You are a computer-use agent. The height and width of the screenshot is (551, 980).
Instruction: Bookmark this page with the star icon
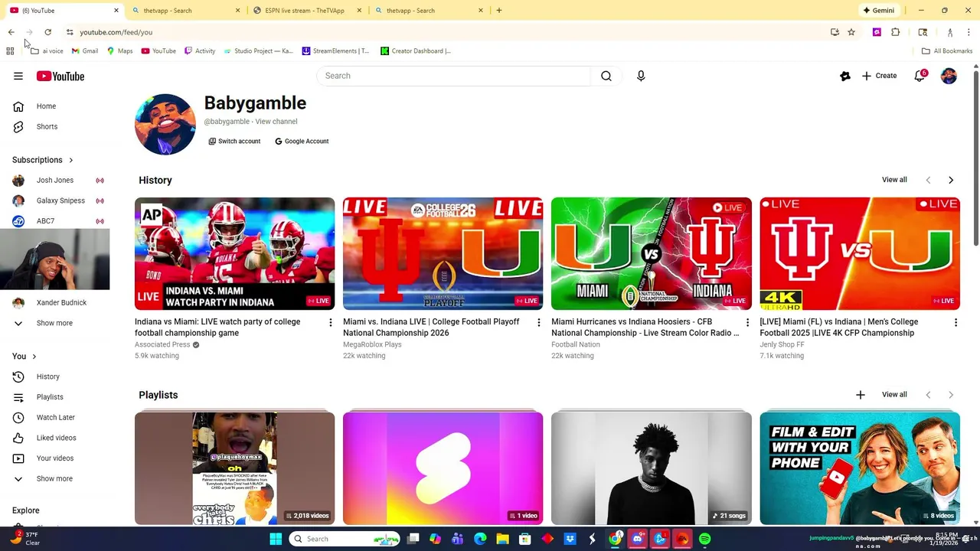(x=851, y=32)
